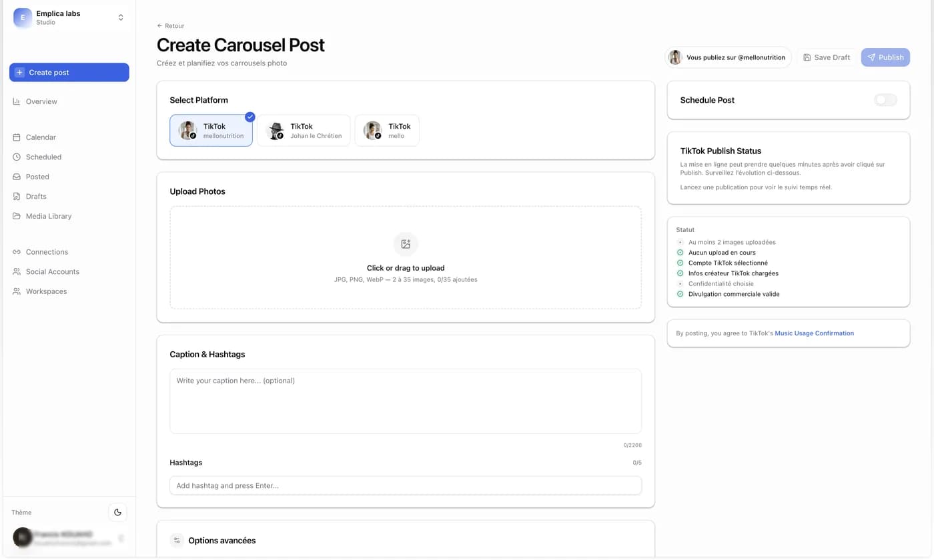Open Music Usage Confirmation link

[814, 333]
